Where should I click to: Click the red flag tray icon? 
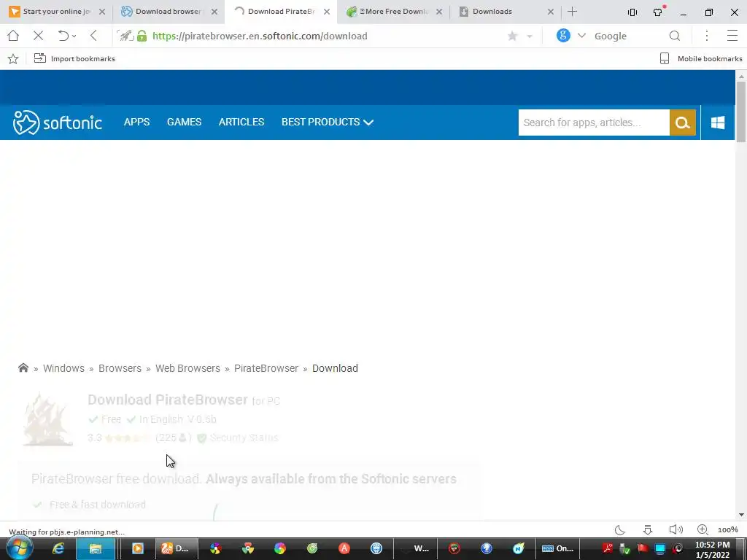(x=643, y=548)
